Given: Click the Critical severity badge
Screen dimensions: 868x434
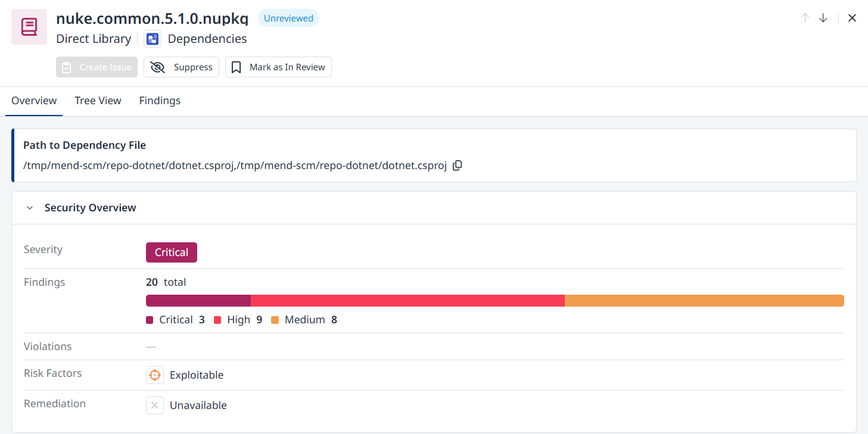Looking at the screenshot, I should coord(172,252).
